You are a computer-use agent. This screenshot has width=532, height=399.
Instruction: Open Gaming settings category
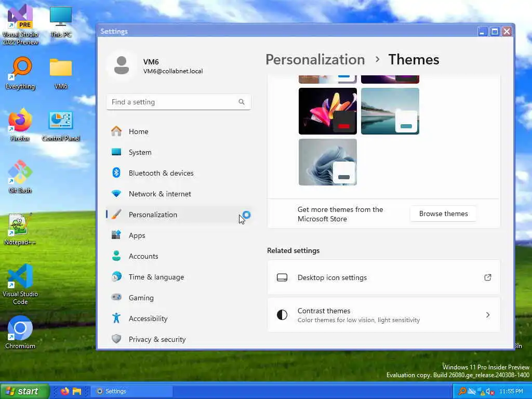point(179,298)
